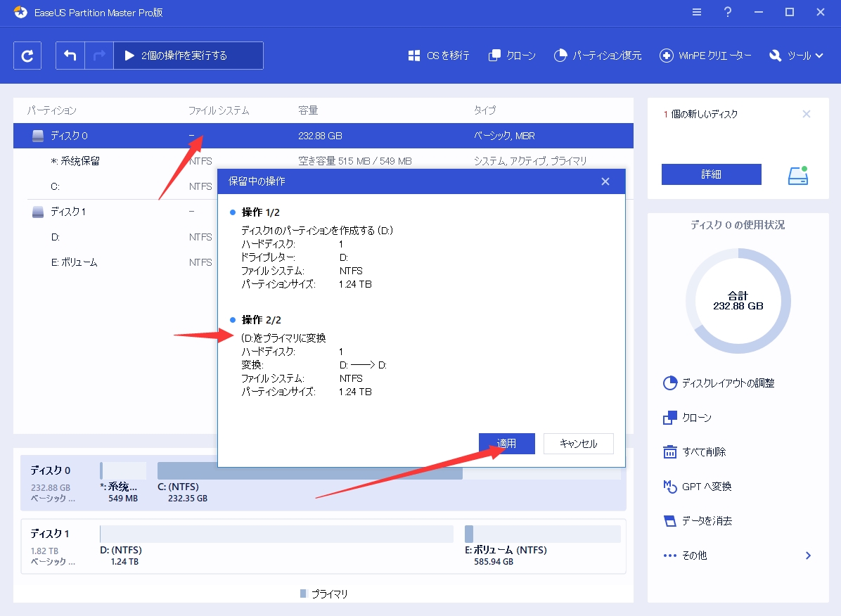Click the EaseUS app logo icon
The width and height of the screenshot is (841, 616).
[20, 13]
